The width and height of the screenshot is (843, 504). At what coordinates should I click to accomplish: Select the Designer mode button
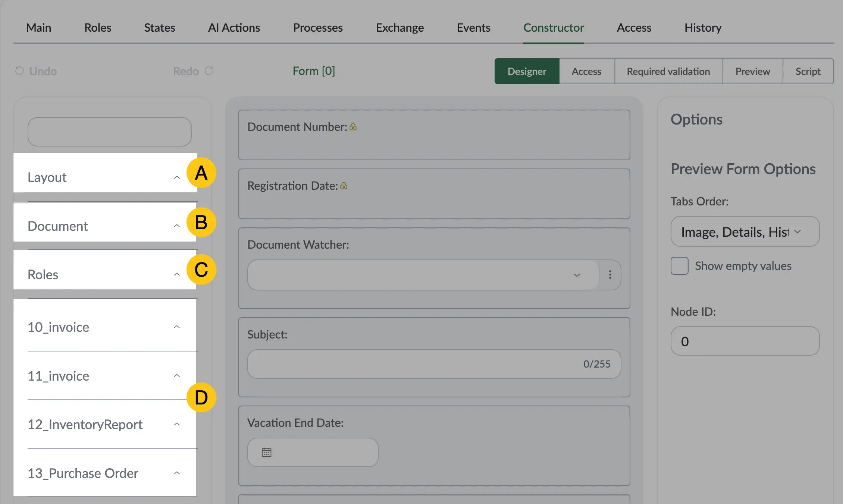pos(527,71)
